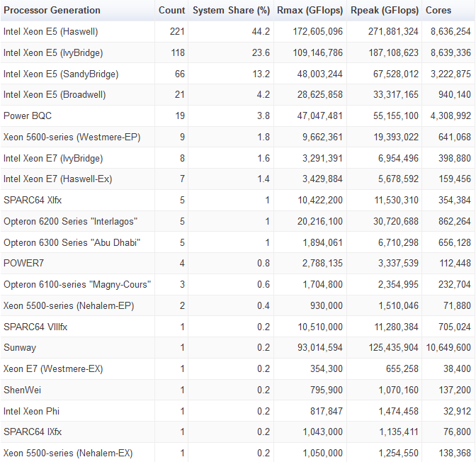Image resolution: width=476 pixels, height=462 pixels.
Task: Click the cores value 4,308,992
Action: click(450, 115)
